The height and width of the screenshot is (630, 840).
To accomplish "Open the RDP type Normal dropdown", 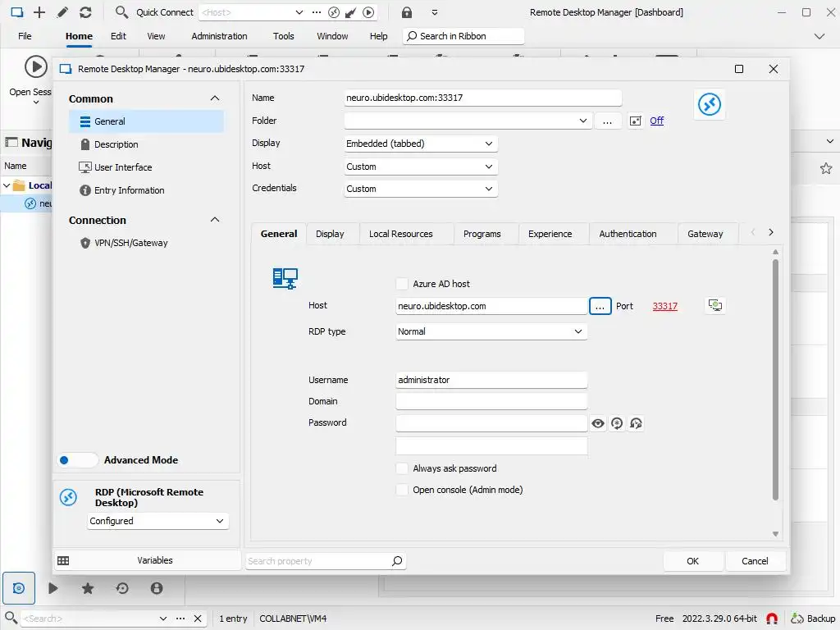I will click(x=491, y=331).
